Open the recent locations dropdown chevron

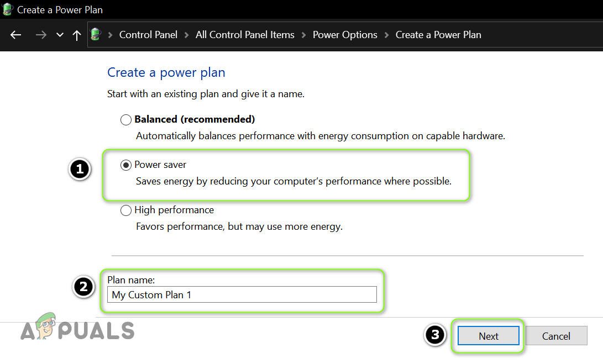(60, 35)
